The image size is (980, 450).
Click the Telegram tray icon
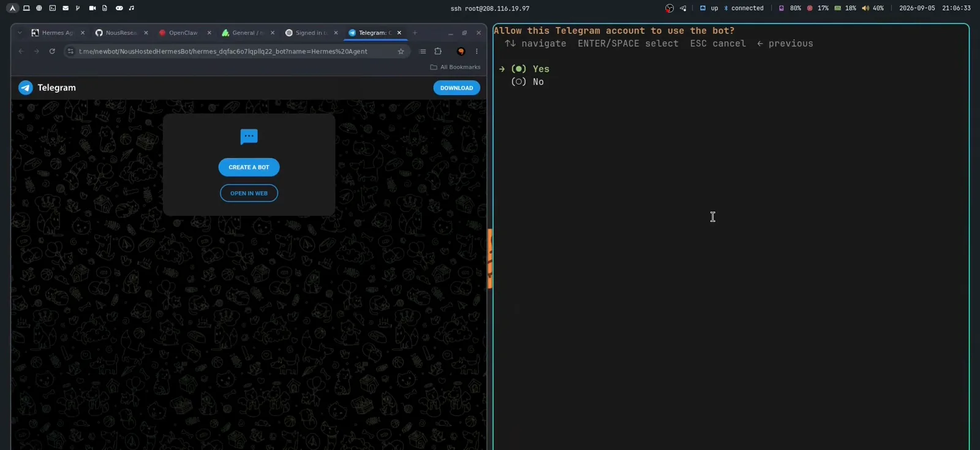683,8
